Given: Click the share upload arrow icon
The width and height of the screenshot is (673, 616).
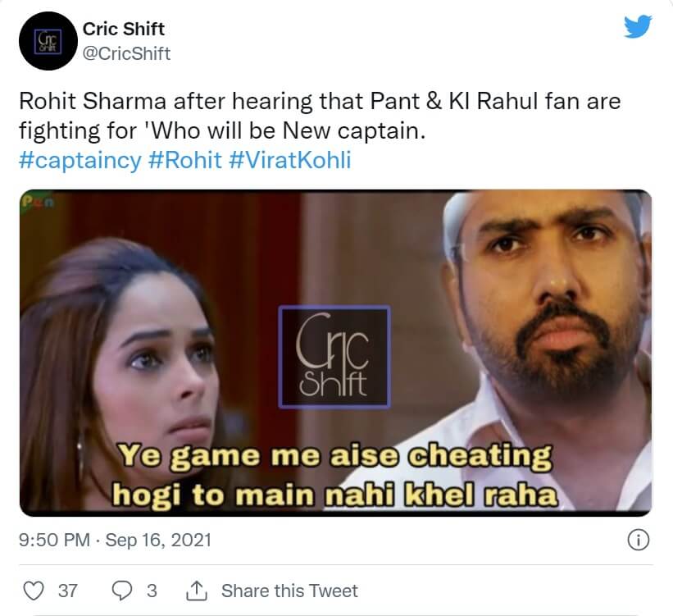Looking at the screenshot, I should click(x=196, y=591).
